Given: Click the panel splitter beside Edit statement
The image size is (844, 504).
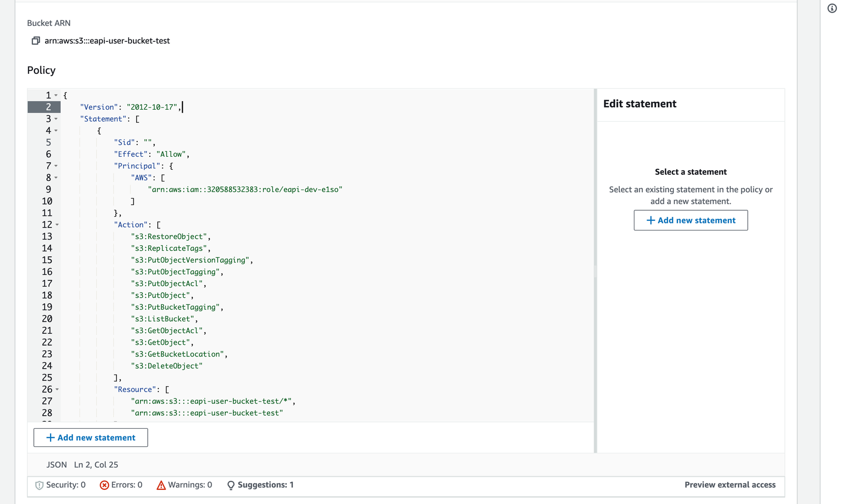Looking at the screenshot, I should tap(596, 271).
